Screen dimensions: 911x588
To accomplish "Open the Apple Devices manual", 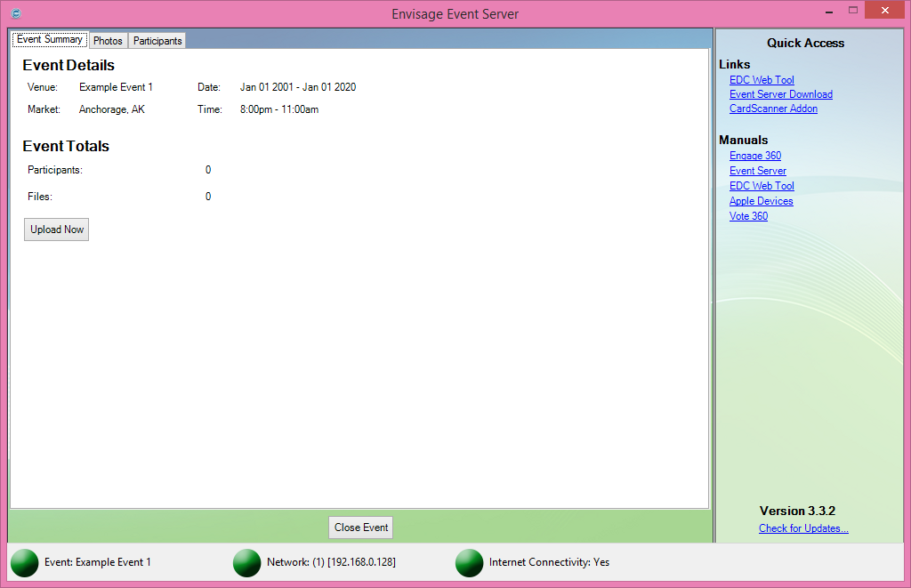I will [x=761, y=201].
